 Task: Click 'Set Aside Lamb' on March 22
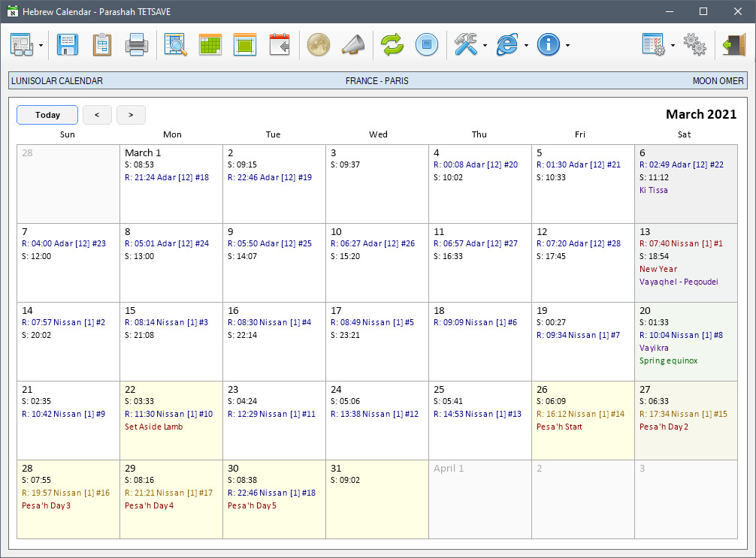pyautogui.click(x=154, y=427)
